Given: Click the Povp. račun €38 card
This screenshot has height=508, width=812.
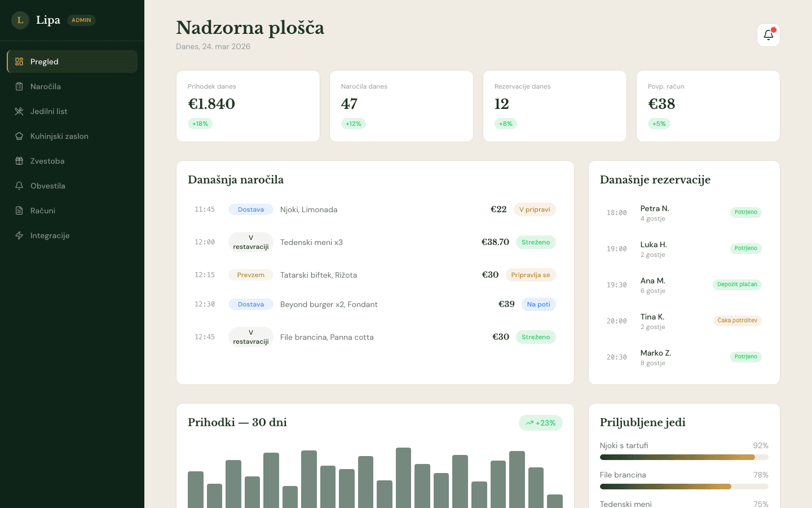Looking at the screenshot, I should [708, 106].
